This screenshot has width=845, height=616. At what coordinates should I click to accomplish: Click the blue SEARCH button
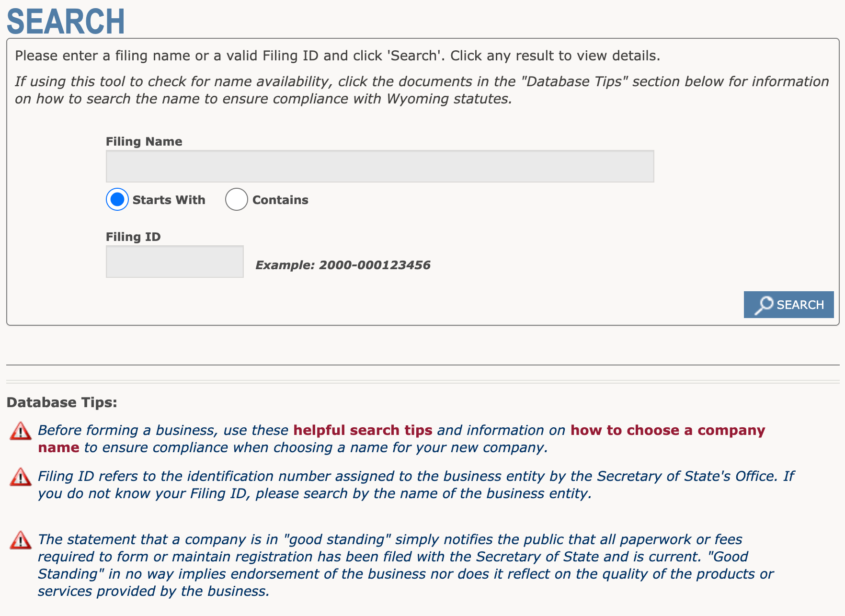(789, 305)
